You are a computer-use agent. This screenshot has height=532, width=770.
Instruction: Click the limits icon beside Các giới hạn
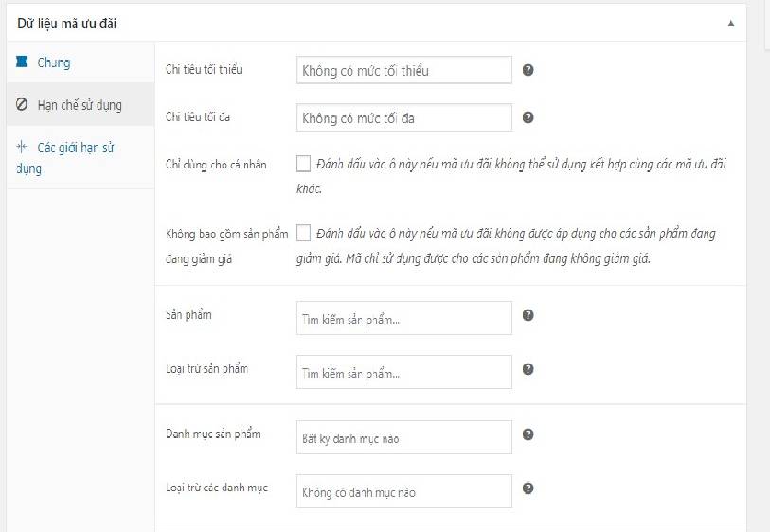[x=22, y=146]
